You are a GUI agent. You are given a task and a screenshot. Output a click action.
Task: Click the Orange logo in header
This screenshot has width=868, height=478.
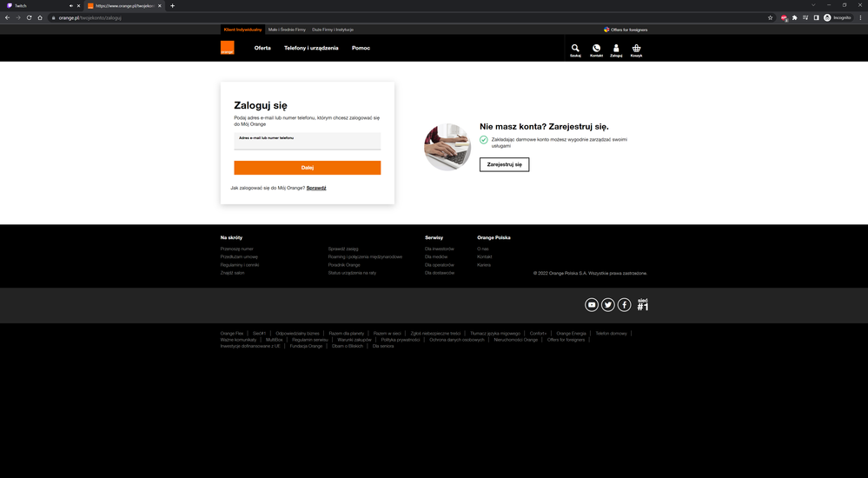click(227, 48)
